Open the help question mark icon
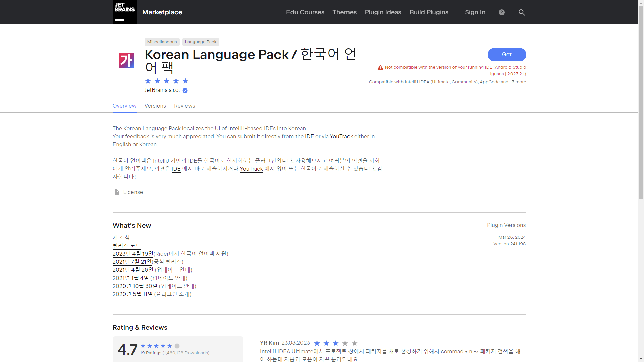The image size is (644, 362). (x=502, y=12)
